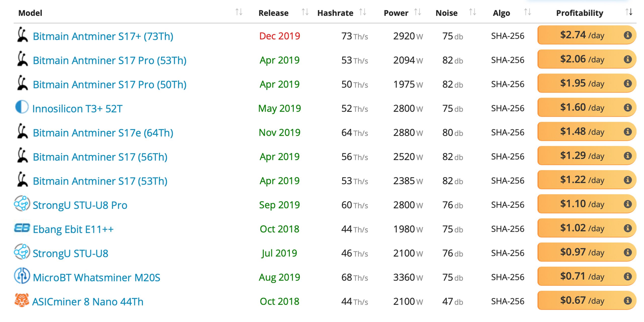Open info icon on the $0.71/day profitability

pos(628,276)
